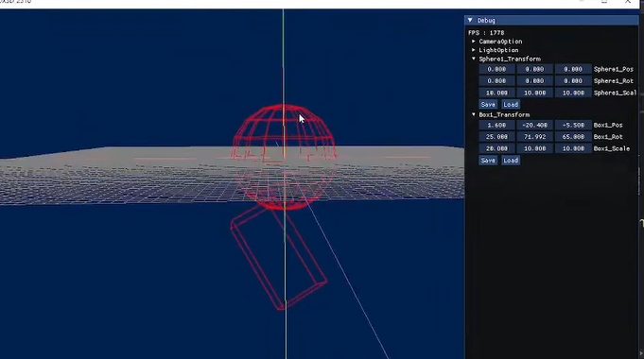Click the Sphere1_Pos label
The image size is (644, 359).
pyautogui.click(x=614, y=69)
